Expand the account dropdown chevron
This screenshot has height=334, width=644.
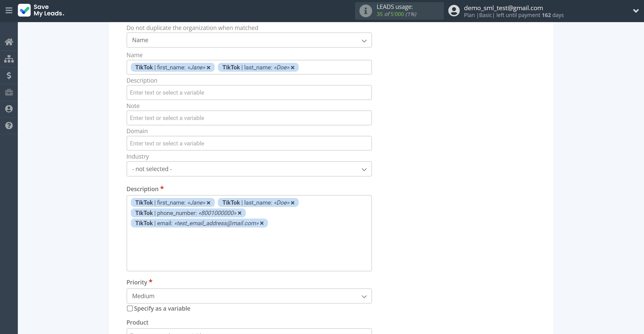[x=636, y=11]
